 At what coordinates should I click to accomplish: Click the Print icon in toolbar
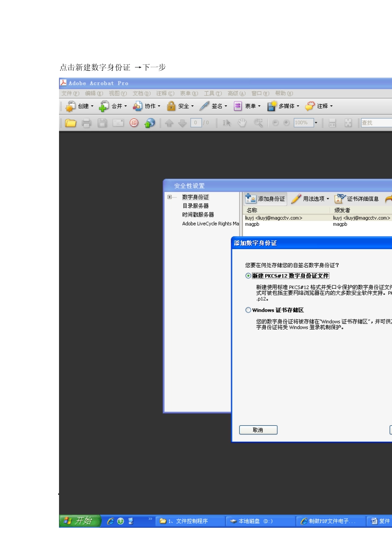tap(86, 123)
